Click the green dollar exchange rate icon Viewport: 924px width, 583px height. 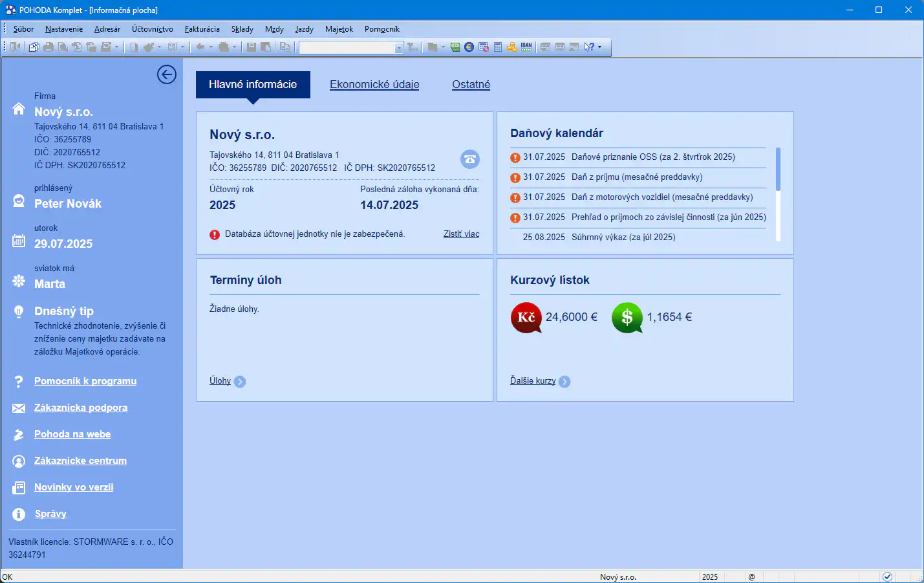click(x=627, y=318)
